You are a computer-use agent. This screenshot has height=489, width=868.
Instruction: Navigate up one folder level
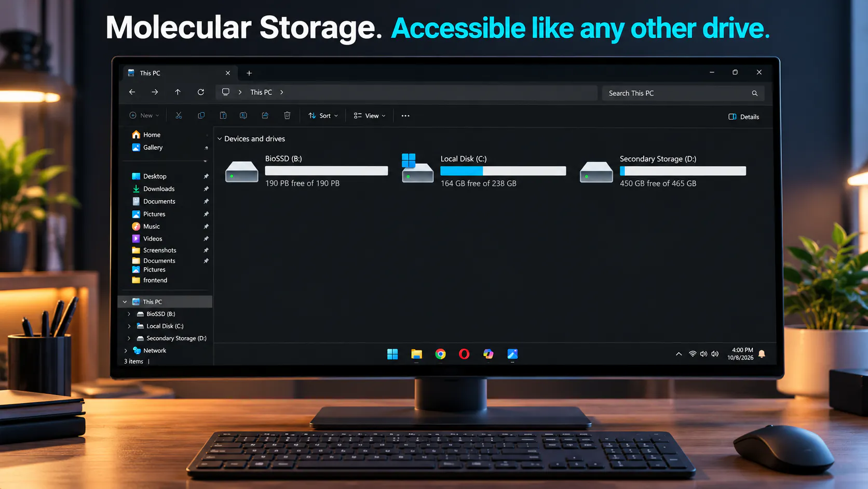pos(178,92)
